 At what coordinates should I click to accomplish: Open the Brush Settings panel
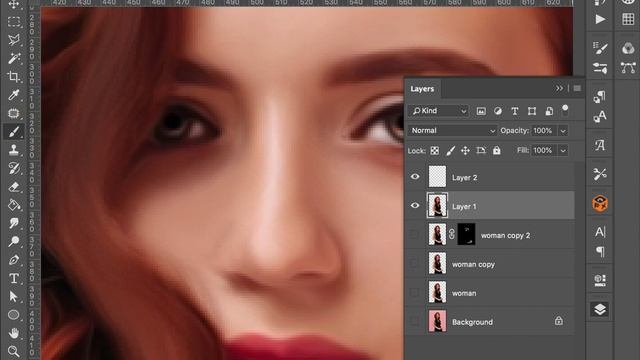[x=600, y=48]
